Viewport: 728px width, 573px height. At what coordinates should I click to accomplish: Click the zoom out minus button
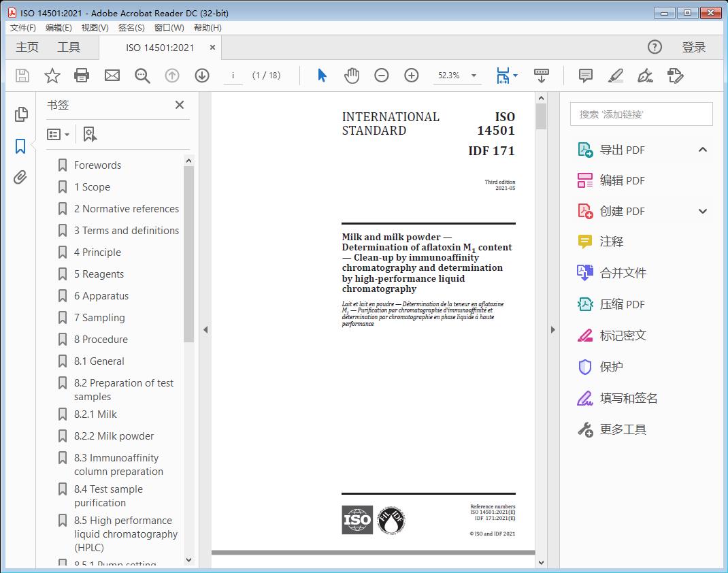click(382, 76)
